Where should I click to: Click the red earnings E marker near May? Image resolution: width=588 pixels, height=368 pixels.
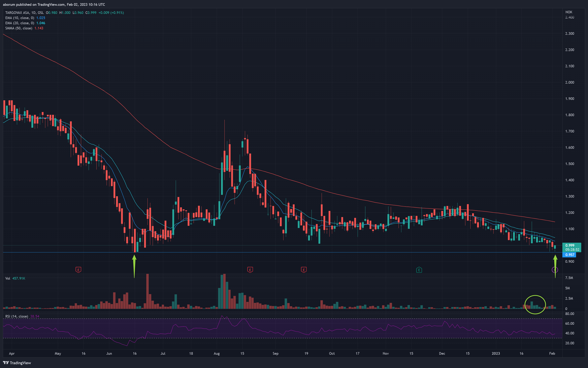click(78, 270)
